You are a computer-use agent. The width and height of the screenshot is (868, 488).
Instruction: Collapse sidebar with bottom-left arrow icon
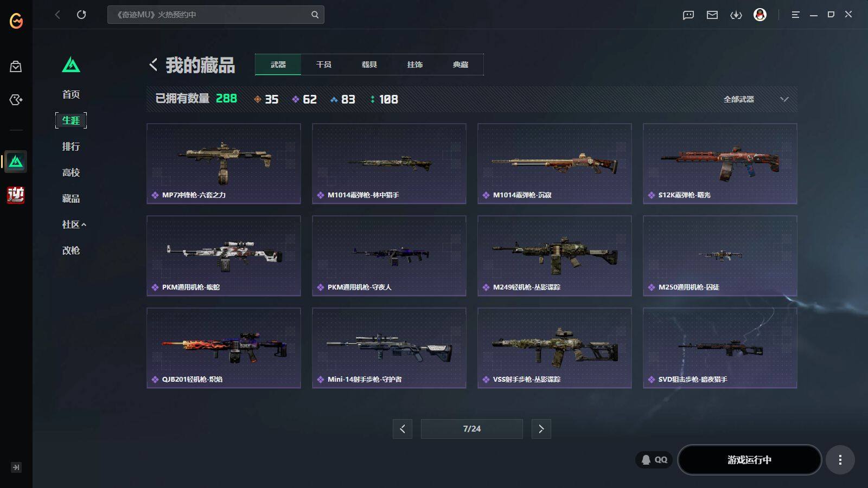pos(16,467)
